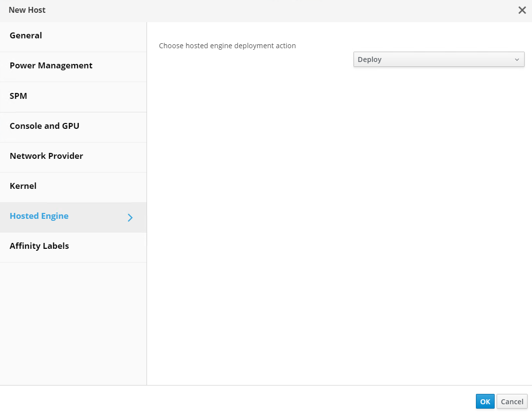Select the Hosted Engine tab
This screenshot has height=417, width=532.
pos(39,216)
